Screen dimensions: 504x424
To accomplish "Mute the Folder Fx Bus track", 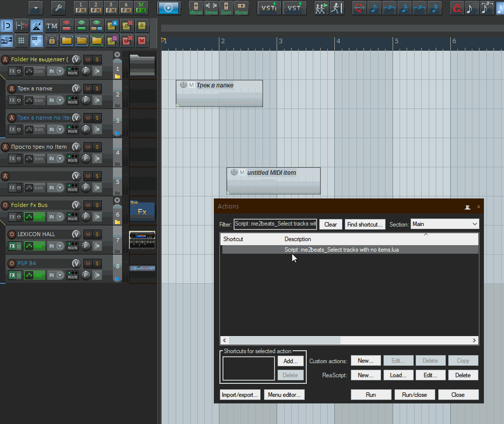I will [88, 205].
